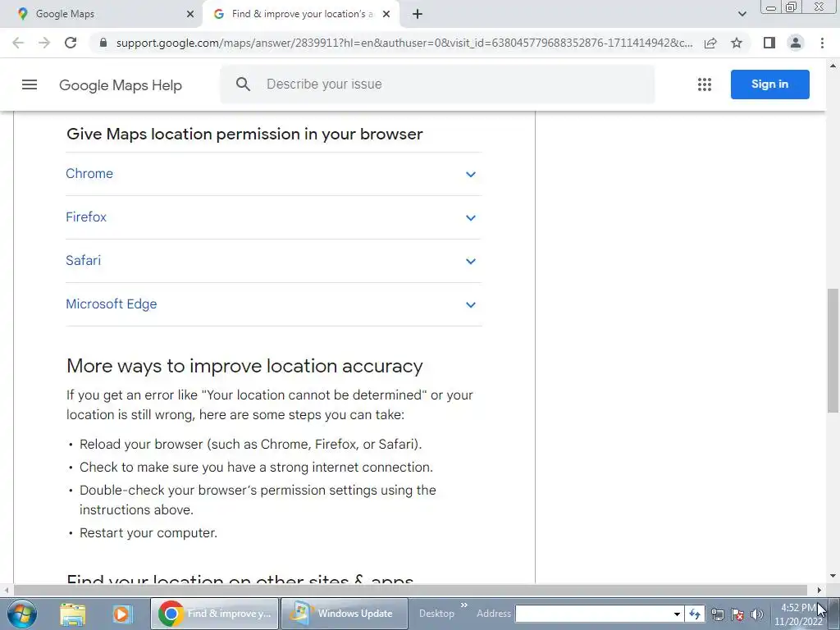Viewport: 840px width, 630px height.
Task: Open Google apps grid
Action: click(705, 84)
